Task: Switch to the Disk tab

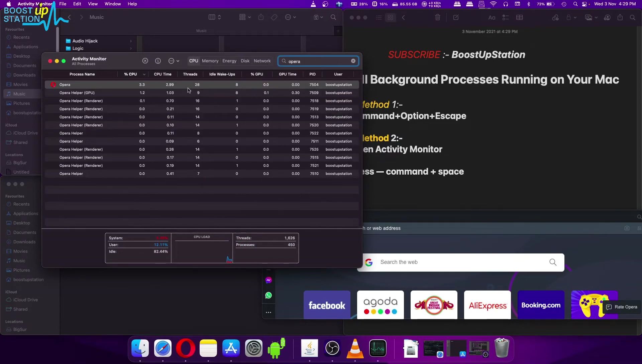Action: [x=245, y=61]
